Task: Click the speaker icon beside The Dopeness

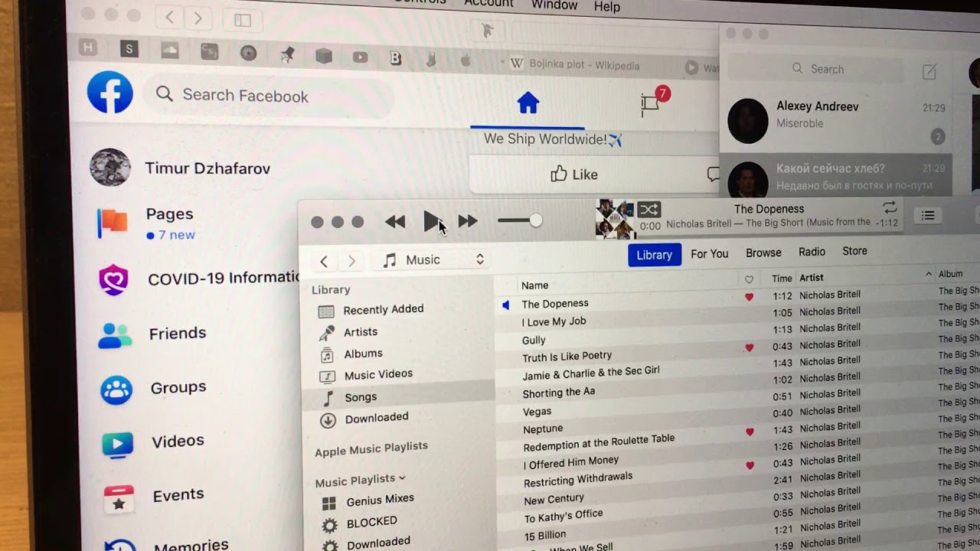Action: [x=505, y=305]
